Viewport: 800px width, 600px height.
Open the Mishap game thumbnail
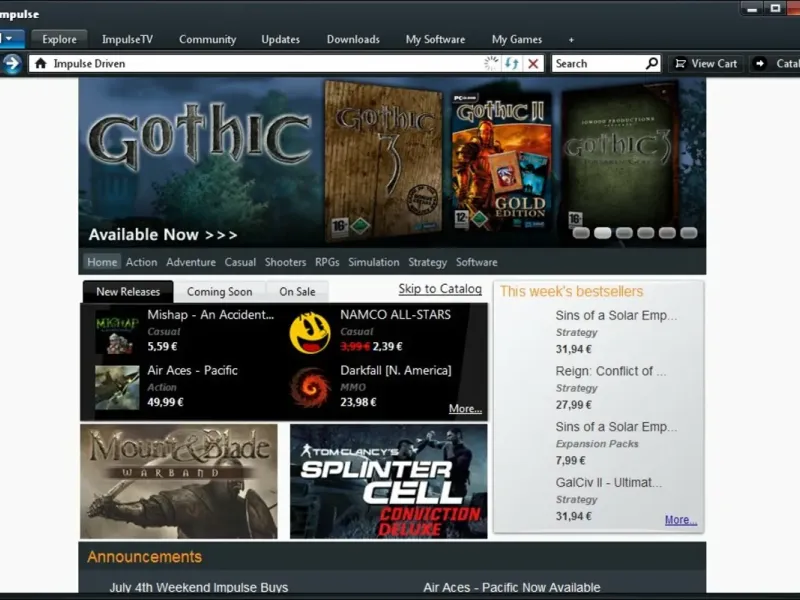[x=117, y=333]
